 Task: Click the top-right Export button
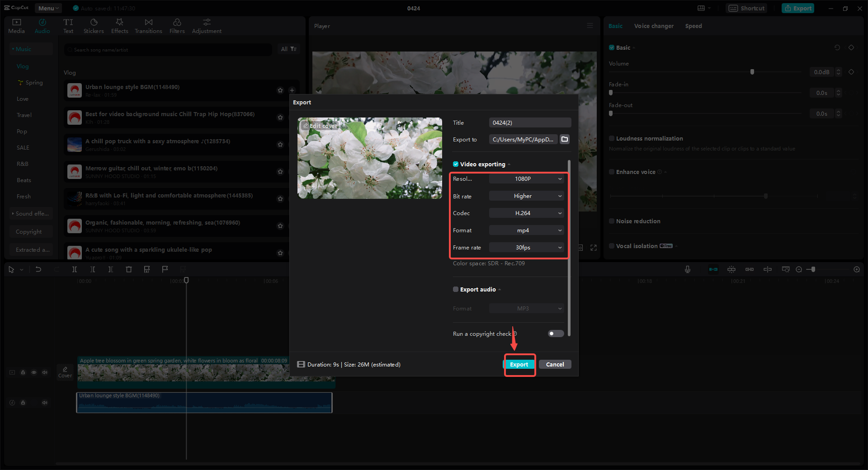click(x=798, y=8)
